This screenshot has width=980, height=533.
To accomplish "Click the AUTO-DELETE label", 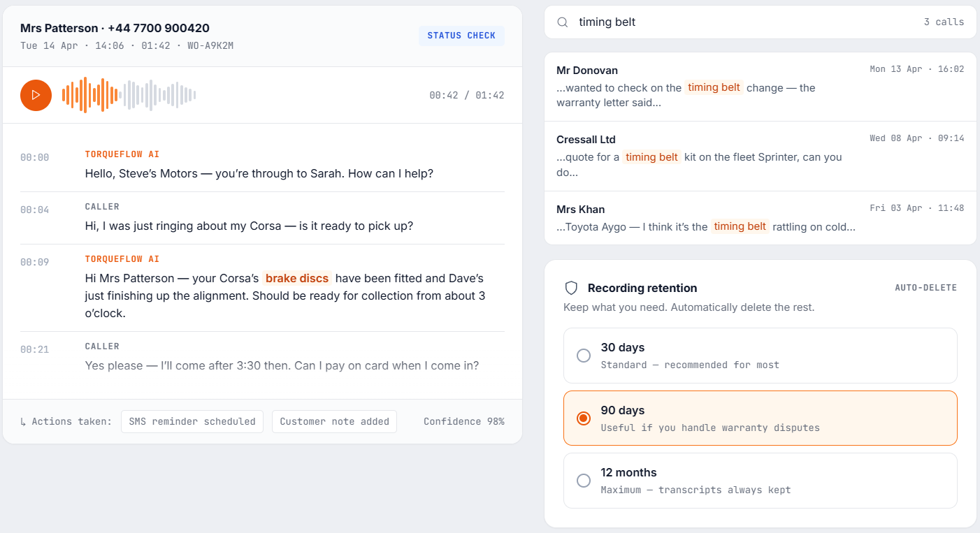I will point(925,288).
